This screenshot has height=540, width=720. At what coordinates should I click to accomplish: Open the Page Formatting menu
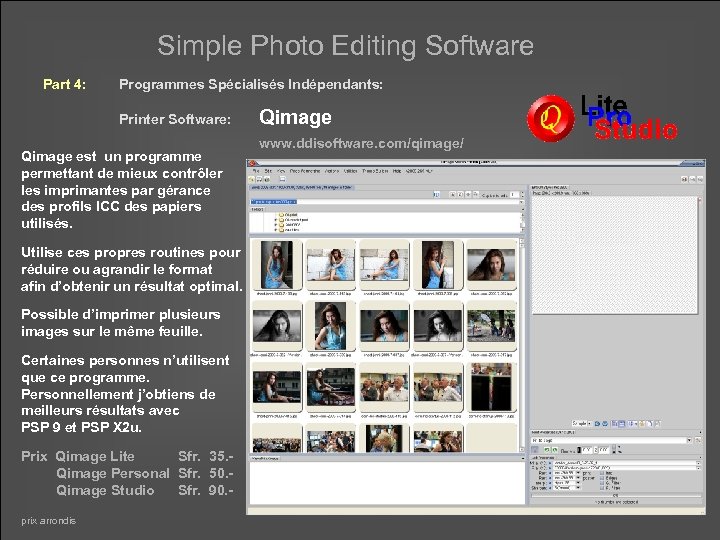[x=305, y=171]
